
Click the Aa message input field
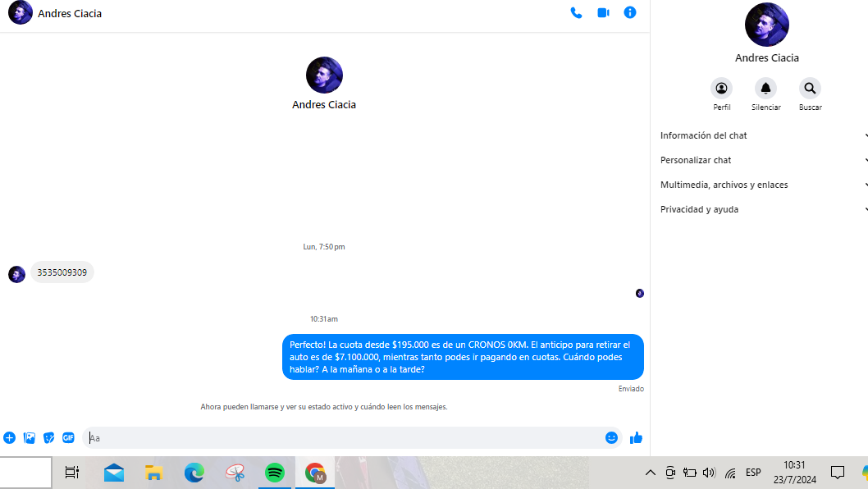click(x=345, y=438)
